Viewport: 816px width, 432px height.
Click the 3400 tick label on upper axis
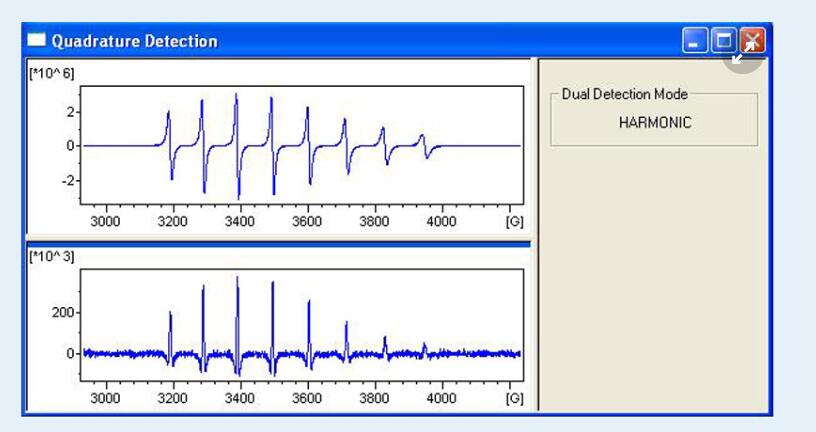click(239, 222)
